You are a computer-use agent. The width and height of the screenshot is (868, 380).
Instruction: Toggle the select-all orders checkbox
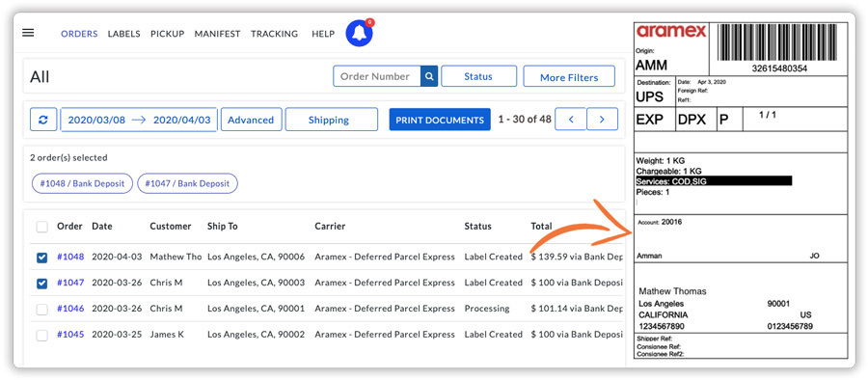click(x=41, y=227)
